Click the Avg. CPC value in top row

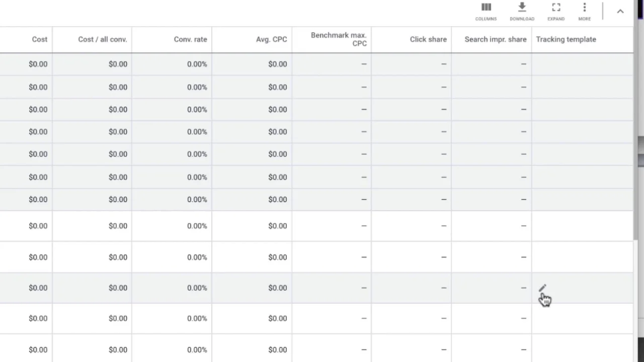point(277,64)
